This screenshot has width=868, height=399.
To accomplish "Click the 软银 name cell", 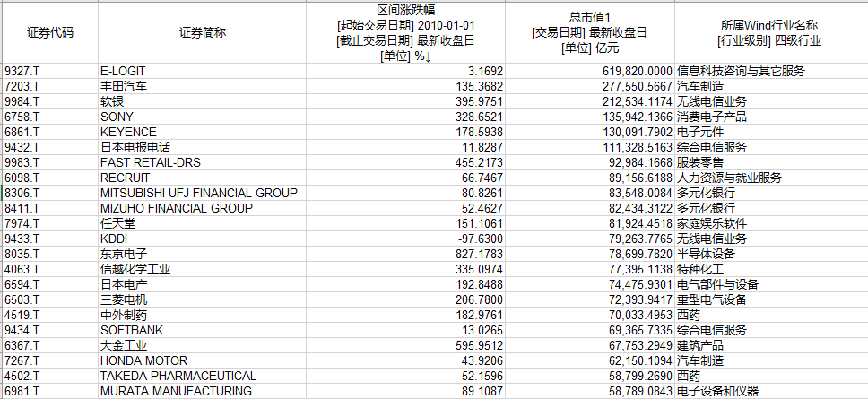I will pos(203,102).
